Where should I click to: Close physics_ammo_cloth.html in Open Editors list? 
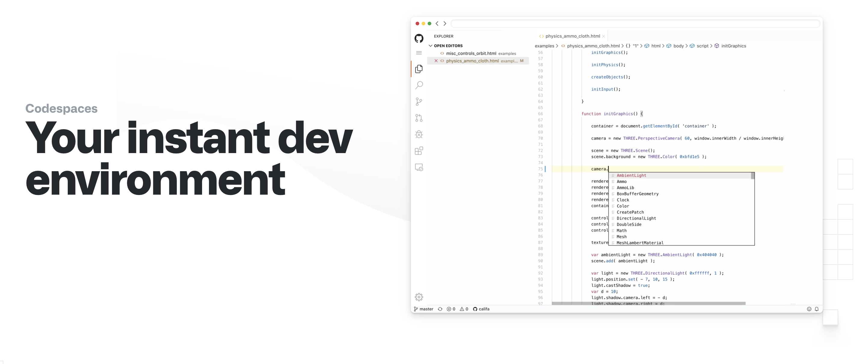pos(436,61)
